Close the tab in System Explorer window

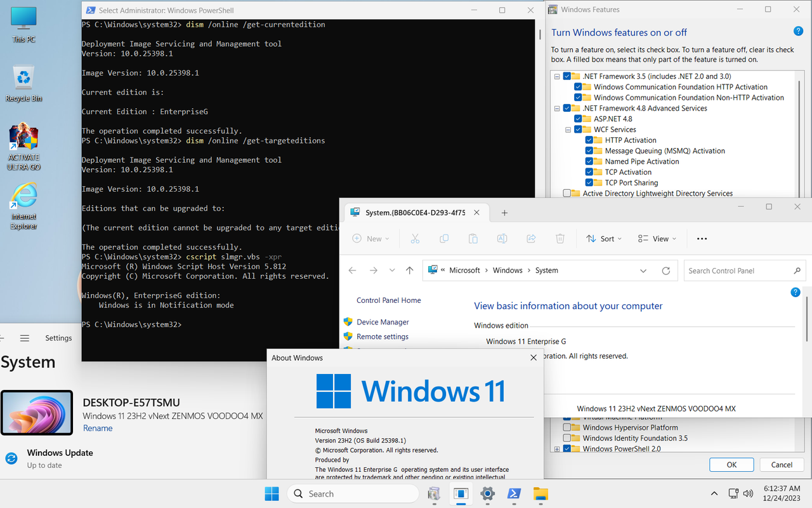(477, 213)
